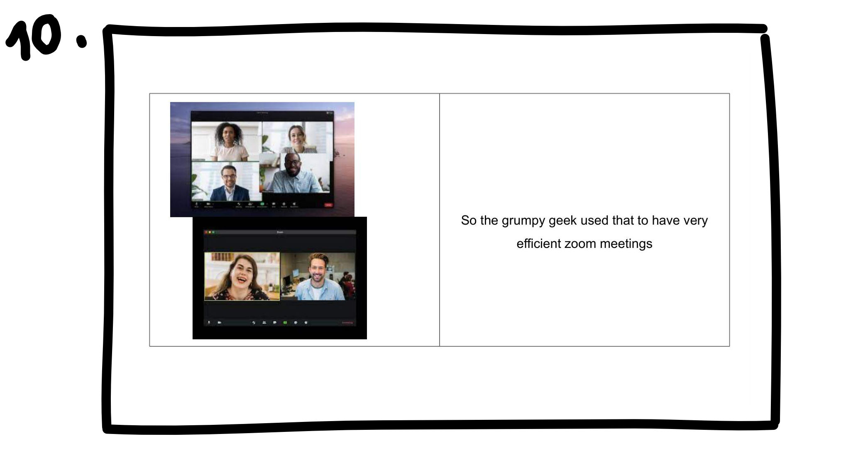
Task: Select laughing woman's video tile
Action: pyautogui.click(x=242, y=276)
